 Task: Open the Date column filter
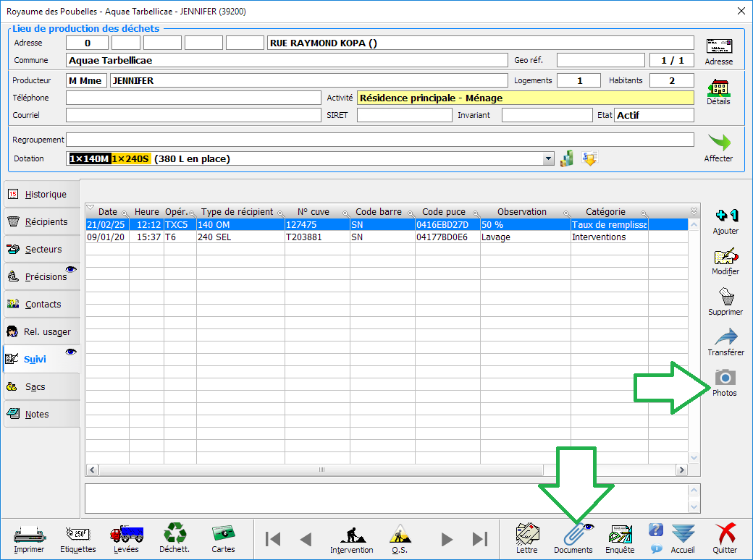pos(124,213)
